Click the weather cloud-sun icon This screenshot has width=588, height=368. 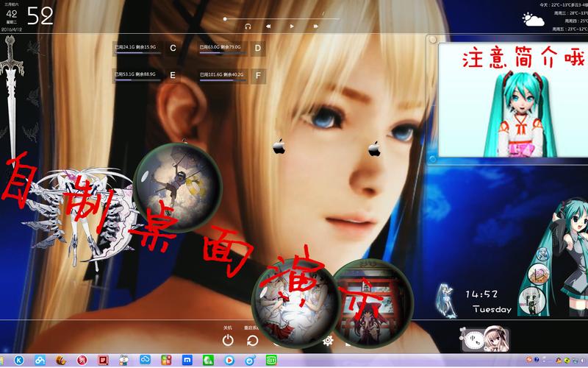(534, 20)
